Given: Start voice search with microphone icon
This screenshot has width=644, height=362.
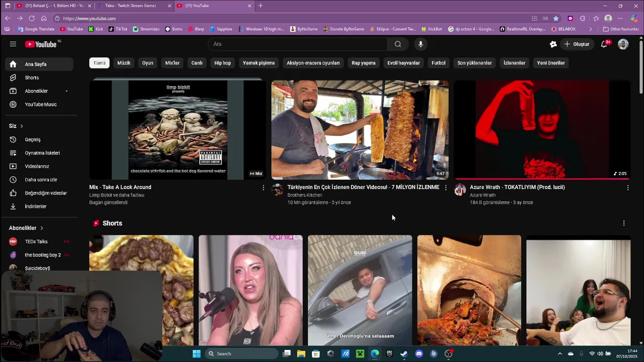Looking at the screenshot, I should [x=421, y=44].
